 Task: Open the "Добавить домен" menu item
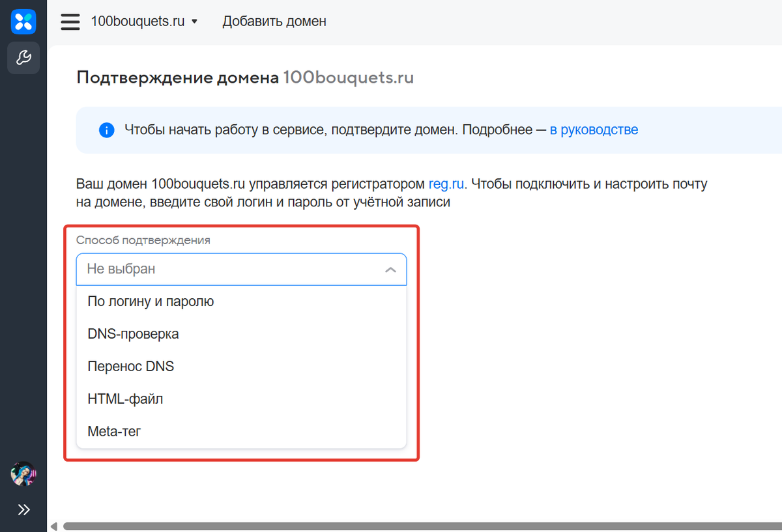[x=274, y=21]
